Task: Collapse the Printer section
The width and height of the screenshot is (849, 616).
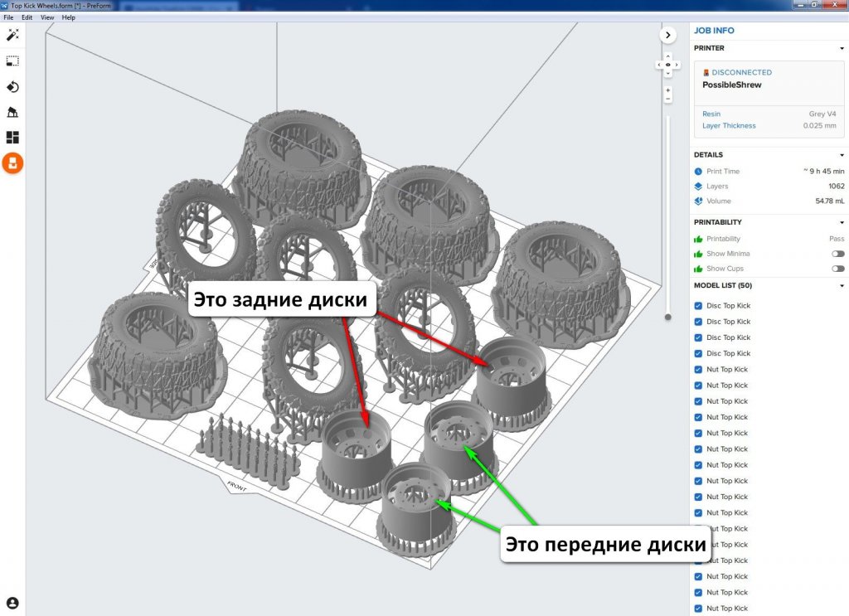Action: click(x=842, y=48)
